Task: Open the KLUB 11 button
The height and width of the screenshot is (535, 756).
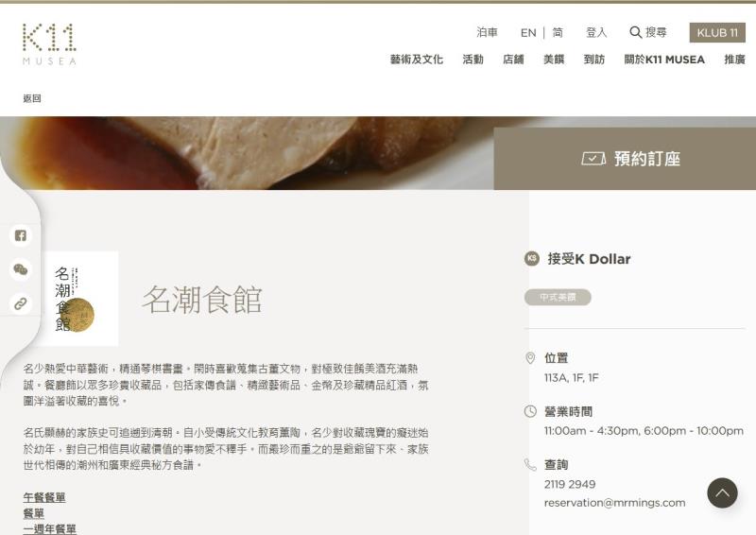Action: point(717,33)
